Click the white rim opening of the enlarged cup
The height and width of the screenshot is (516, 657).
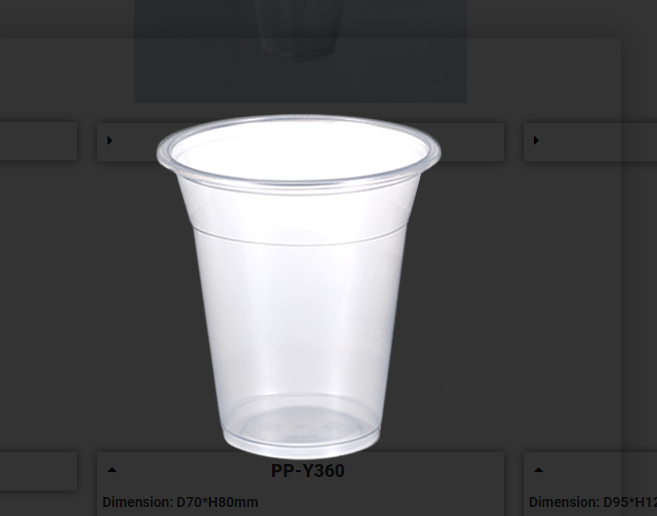(300, 150)
